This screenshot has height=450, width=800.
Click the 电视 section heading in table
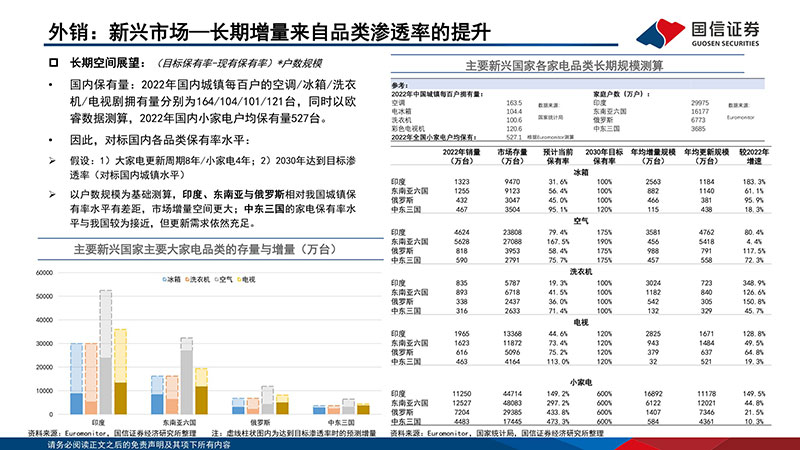click(581, 322)
